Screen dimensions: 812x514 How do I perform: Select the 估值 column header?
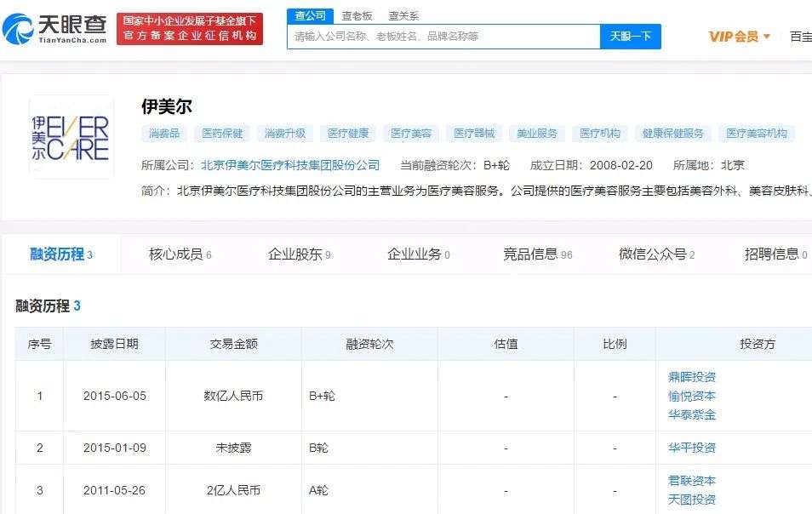click(x=506, y=344)
